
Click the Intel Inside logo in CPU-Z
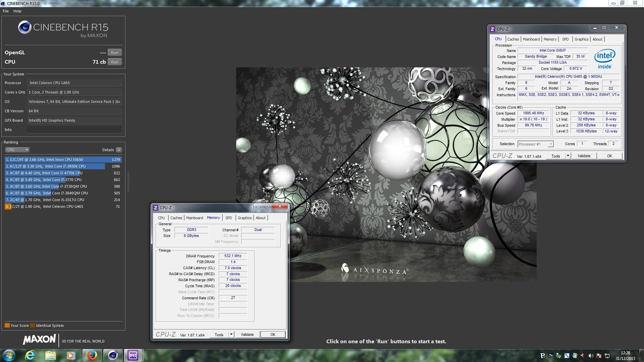tap(605, 59)
